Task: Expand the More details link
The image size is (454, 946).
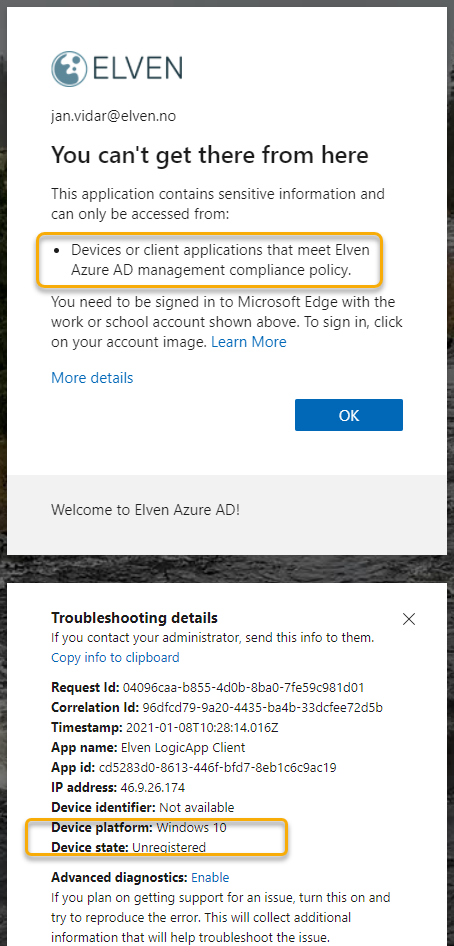Action: (92, 378)
